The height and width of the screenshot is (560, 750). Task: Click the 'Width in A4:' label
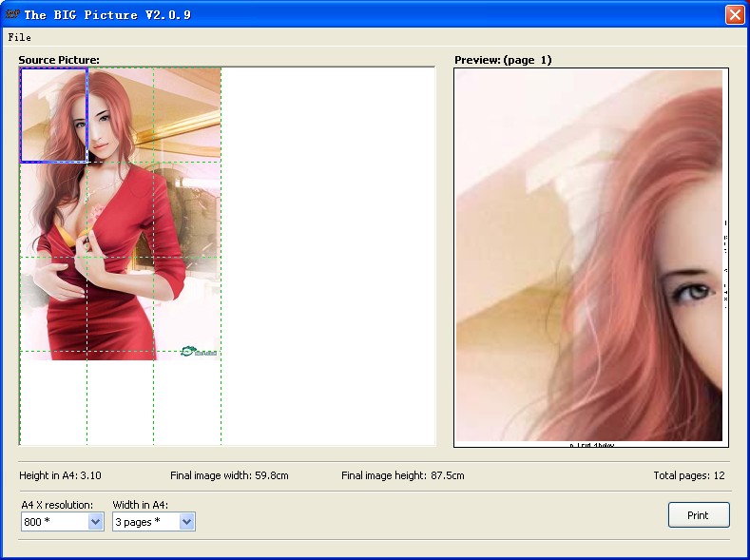(x=141, y=505)
